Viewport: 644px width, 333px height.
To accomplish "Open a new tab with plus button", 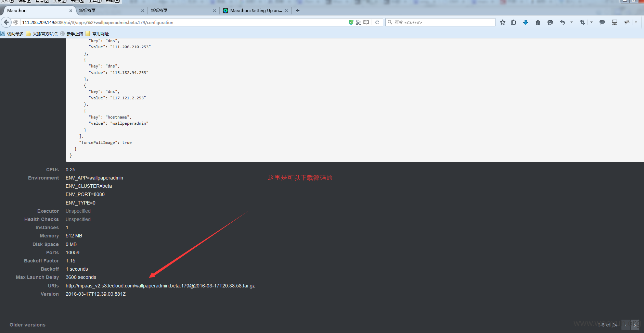I will pos(298,11).
